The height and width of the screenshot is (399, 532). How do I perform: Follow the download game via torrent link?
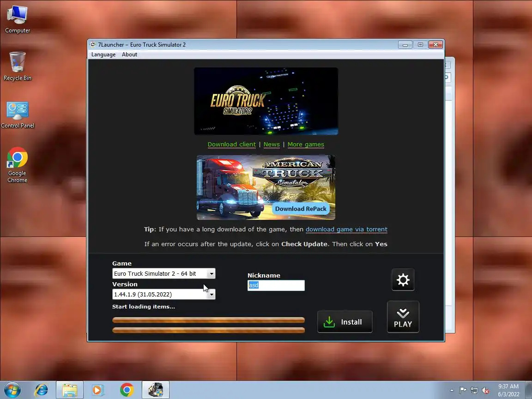346,230
